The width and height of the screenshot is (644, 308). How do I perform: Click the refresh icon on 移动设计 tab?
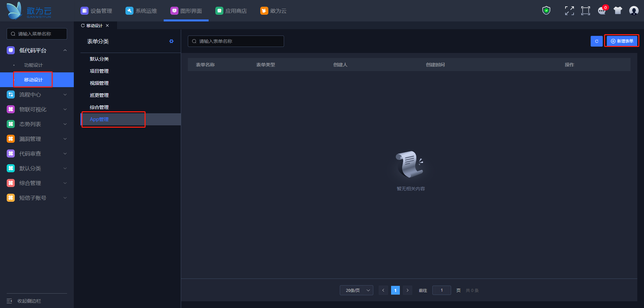tap(83, 25)
